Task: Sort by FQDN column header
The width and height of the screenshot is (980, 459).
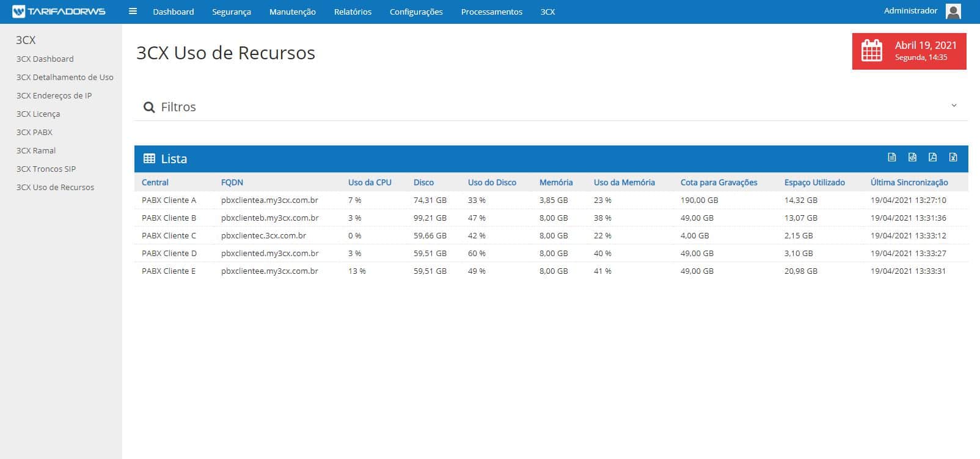Action: pyautogui.click(x=232, y=182)
